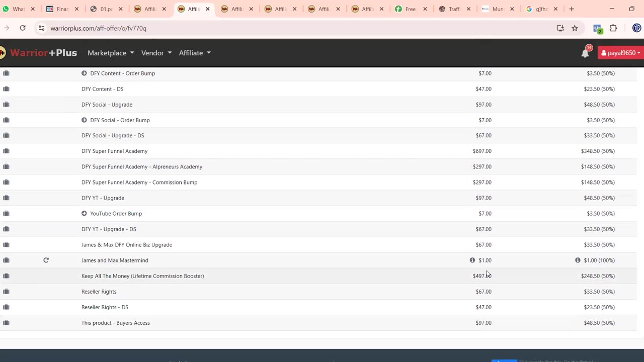The image size is (644, 362).
Task: Click DFY Super Funnel Academy - Commission Bump
Action: point(139,182)
